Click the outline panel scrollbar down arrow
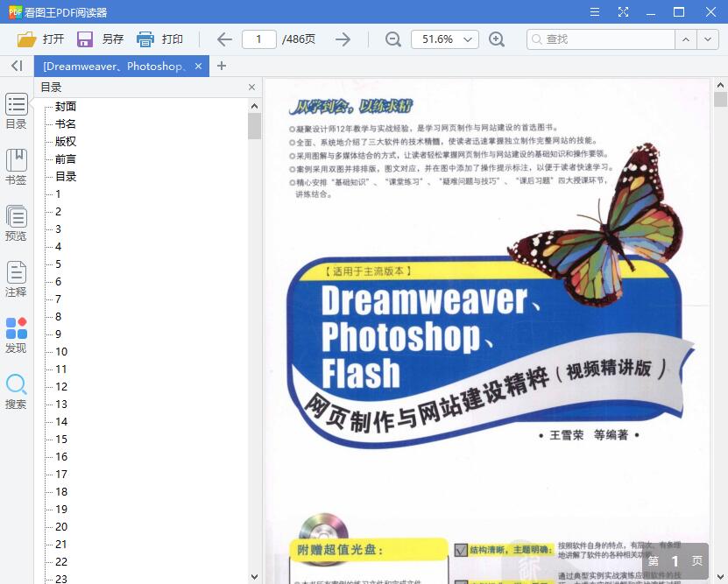 click(254, 577)
